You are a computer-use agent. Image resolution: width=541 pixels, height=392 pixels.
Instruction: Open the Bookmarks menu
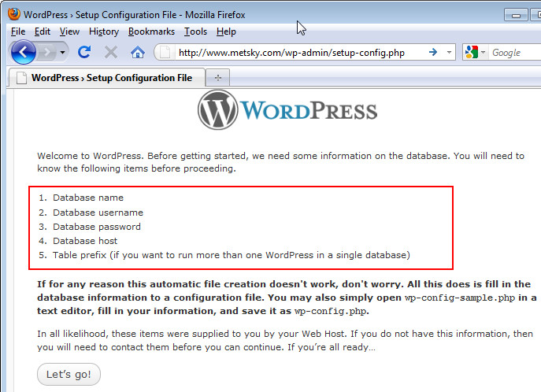click(x=151, y=31)
